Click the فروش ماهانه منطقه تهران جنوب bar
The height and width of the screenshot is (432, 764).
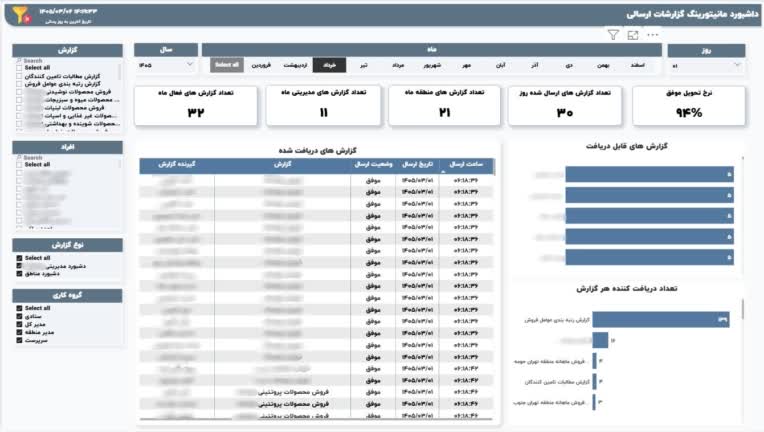point(594,402)
